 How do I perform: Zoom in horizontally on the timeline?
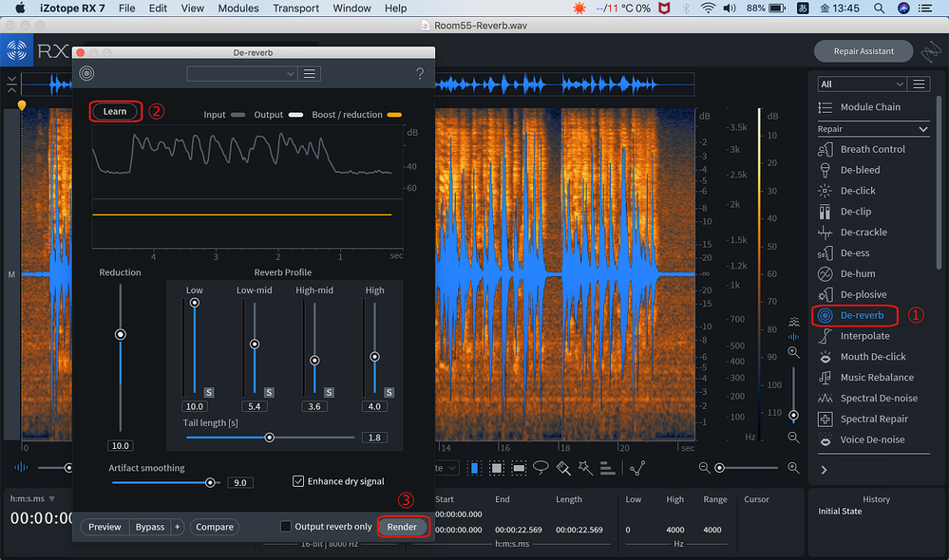793,468
